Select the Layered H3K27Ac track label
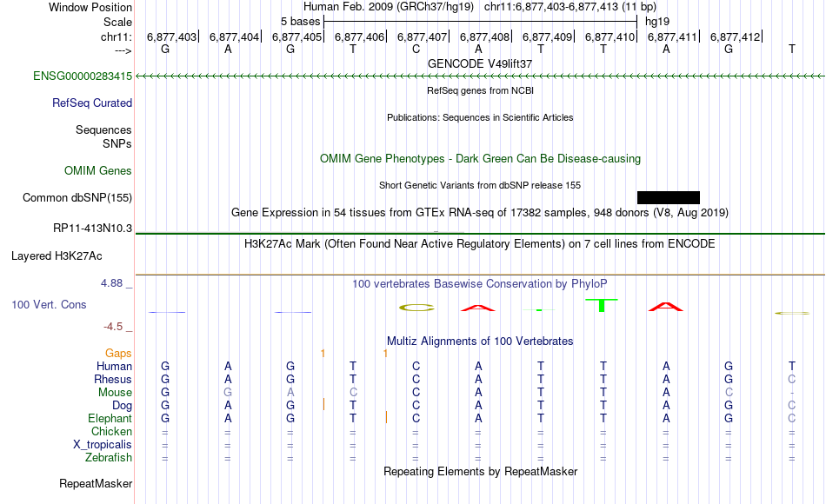 pos(57,256)
